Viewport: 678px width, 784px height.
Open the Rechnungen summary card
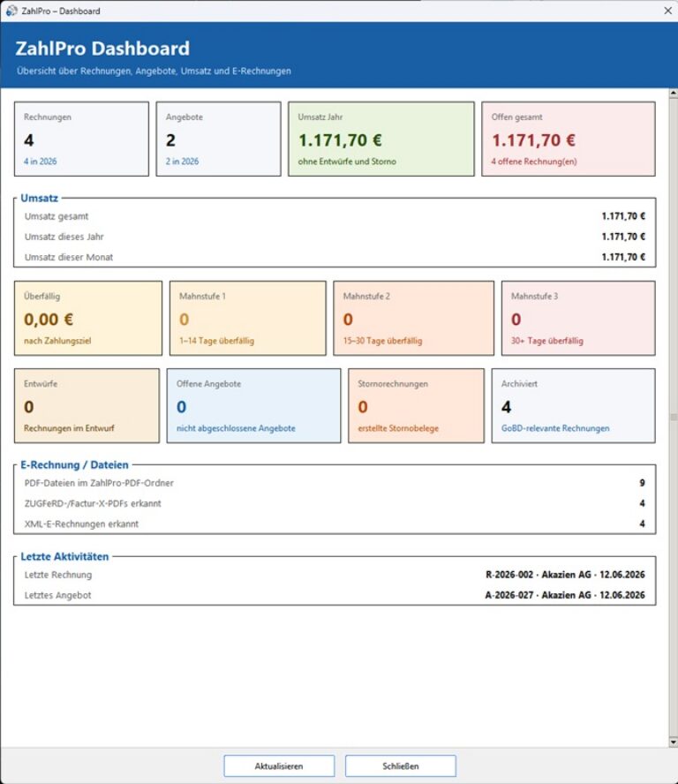81,139
